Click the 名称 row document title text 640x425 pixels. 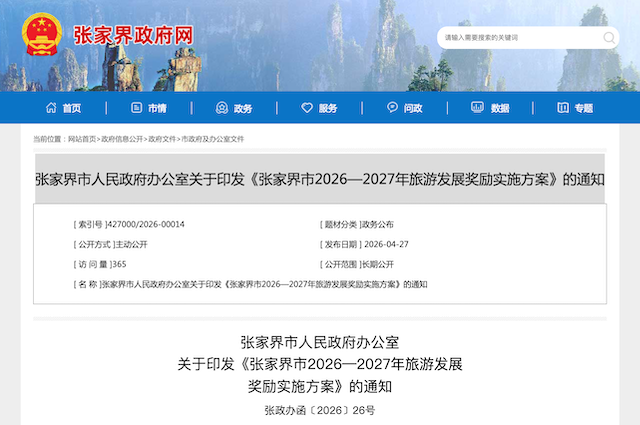point(264,285)
